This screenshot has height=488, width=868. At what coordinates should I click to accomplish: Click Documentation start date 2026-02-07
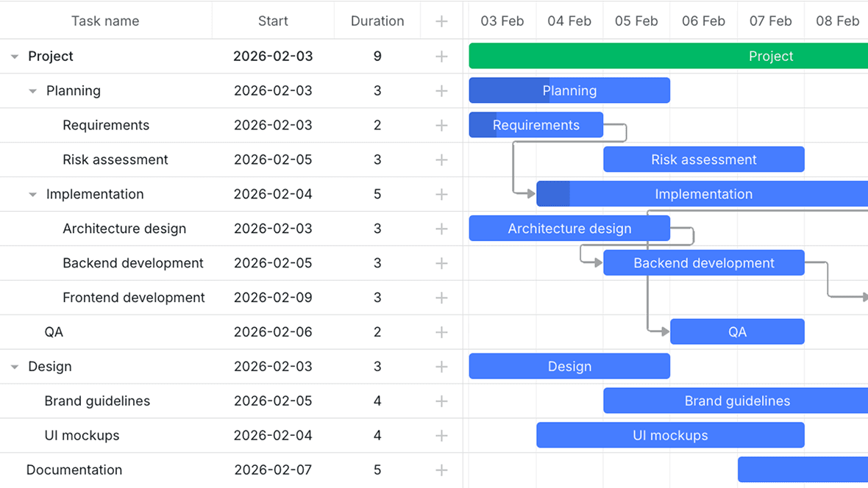(x=273, y=470)
